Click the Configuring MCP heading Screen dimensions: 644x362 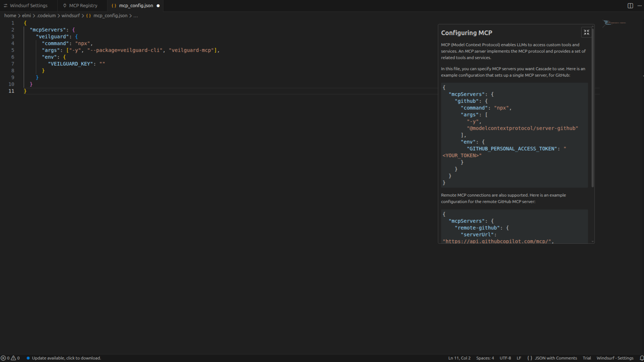466,33
